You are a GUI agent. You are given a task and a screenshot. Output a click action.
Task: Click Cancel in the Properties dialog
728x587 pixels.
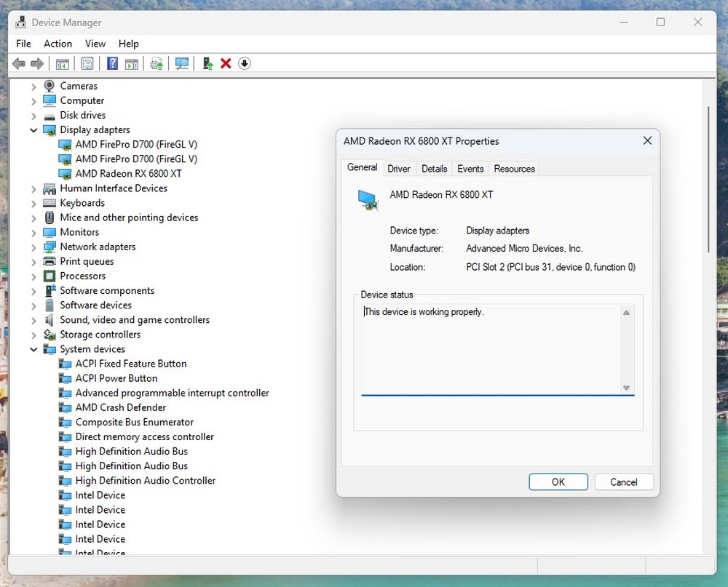tap(624, 482)
